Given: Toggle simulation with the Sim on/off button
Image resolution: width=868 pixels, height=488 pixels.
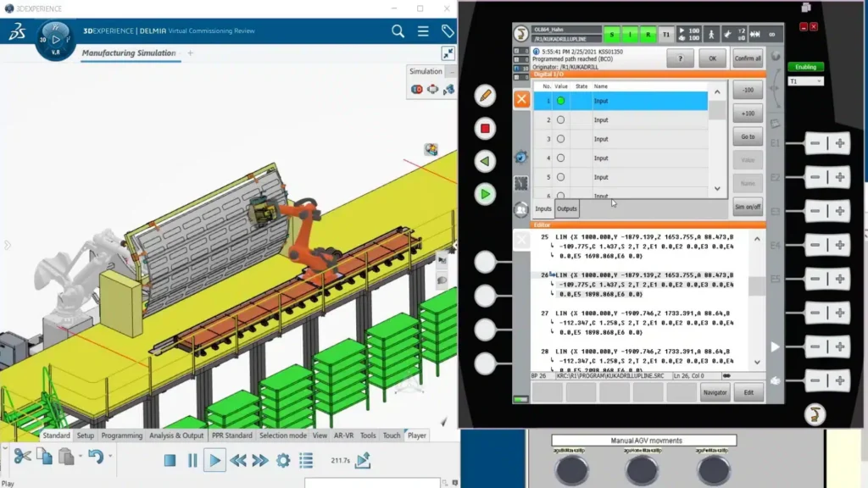Looking at the screenshot, I should [x=748, y=207].
